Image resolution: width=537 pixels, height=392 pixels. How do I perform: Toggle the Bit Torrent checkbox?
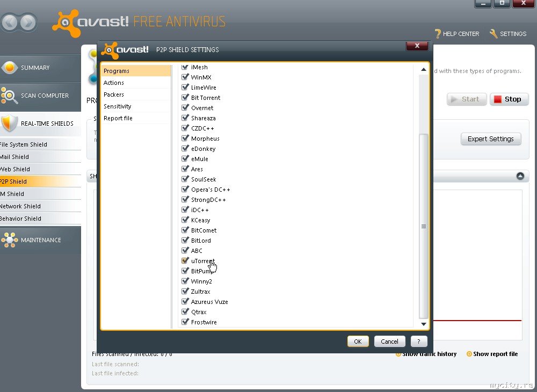click(185, 98)
